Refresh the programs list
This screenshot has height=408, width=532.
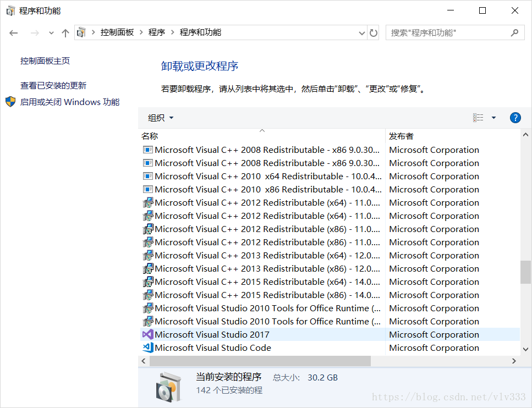[374, 33]
